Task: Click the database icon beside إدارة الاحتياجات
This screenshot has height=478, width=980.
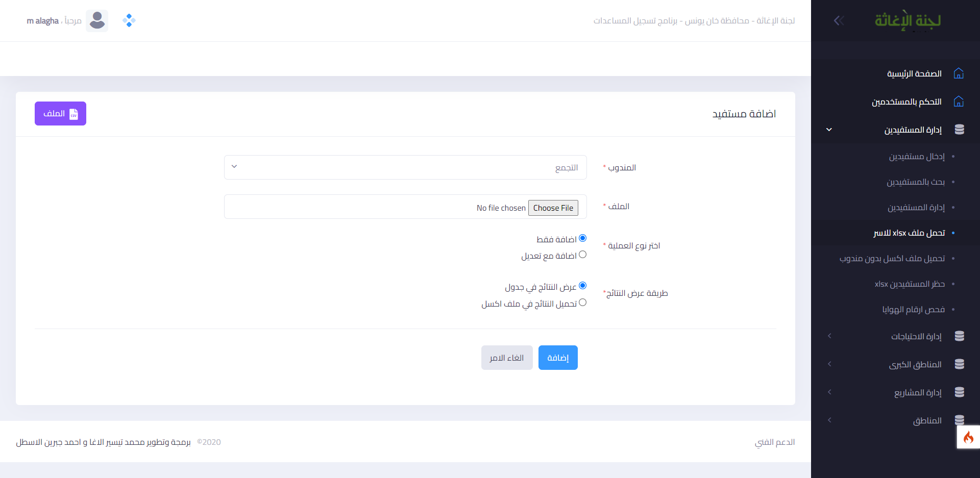Action: pos(959,336)
